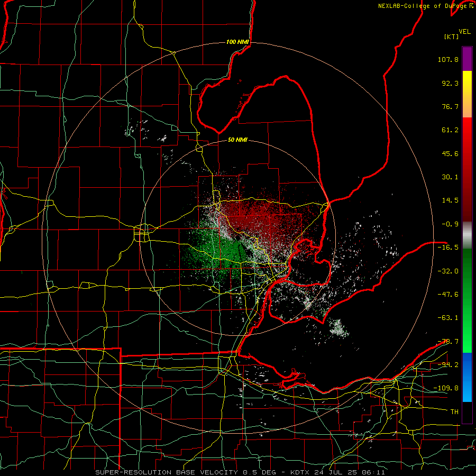Click the KDTX 24 JUL 25 06:11 timestamp
476x476 pixels.
tap(337, 472)
